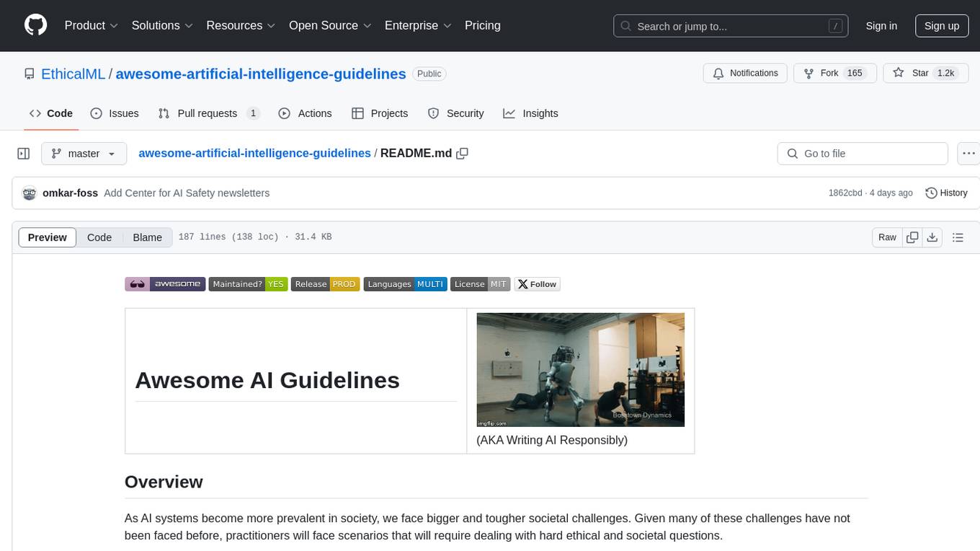Viewport: 980px width, 551px height.
Task: Open the omkar-foss author link
Action: [71, 193]
